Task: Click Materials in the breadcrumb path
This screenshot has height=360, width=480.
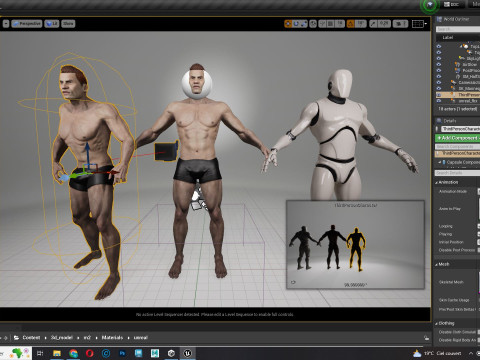Action: (112, 338)
